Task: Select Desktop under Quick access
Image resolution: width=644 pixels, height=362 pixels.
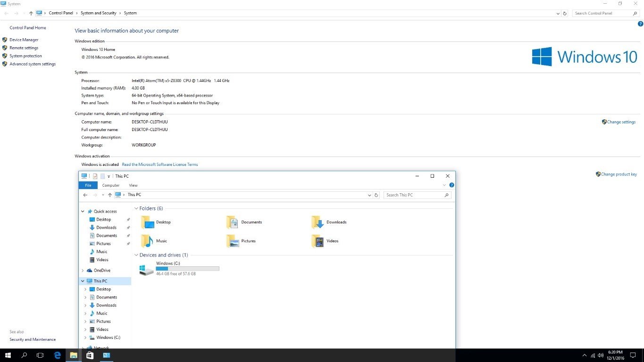Action: point(104,220)
